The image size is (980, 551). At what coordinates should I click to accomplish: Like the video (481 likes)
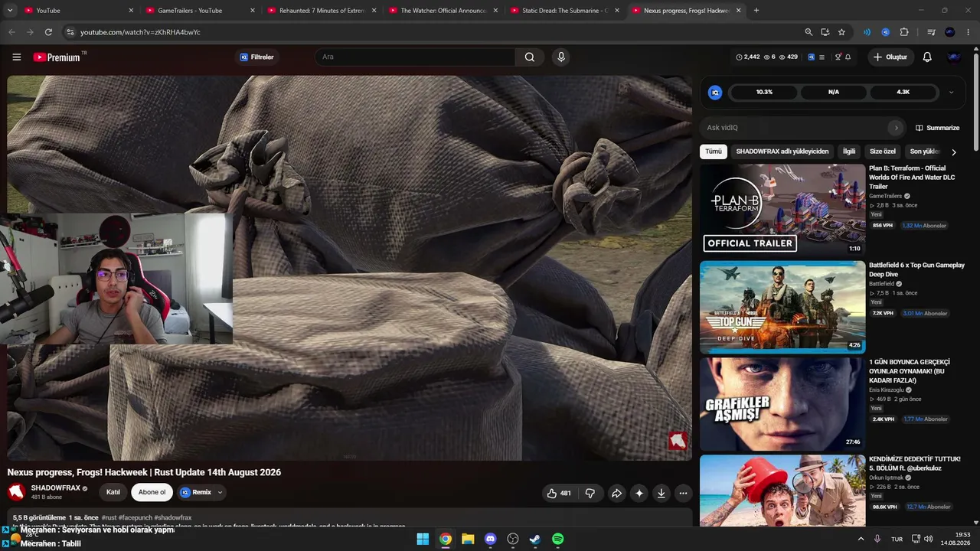coord(559,494)
